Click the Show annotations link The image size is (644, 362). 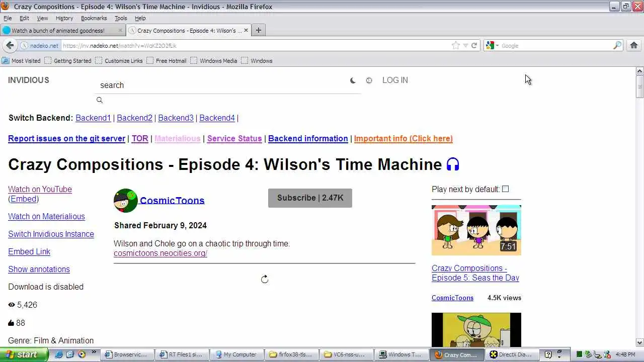[x=39, y=269]
